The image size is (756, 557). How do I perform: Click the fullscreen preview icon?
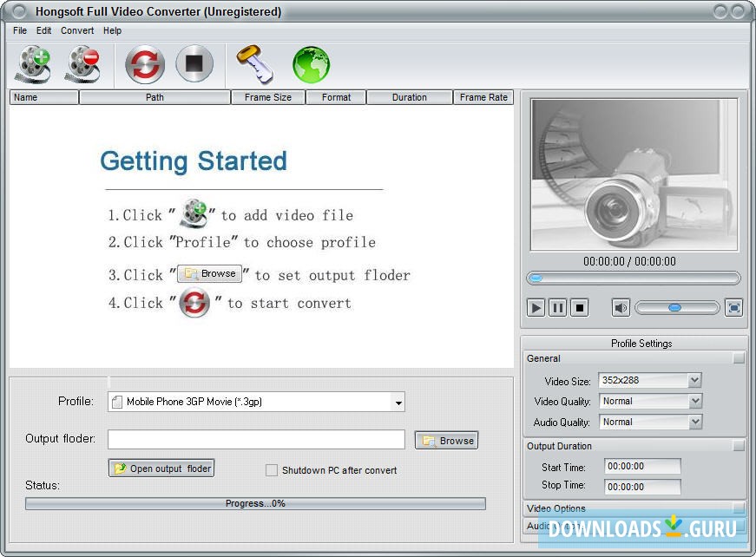click(733, 307)
